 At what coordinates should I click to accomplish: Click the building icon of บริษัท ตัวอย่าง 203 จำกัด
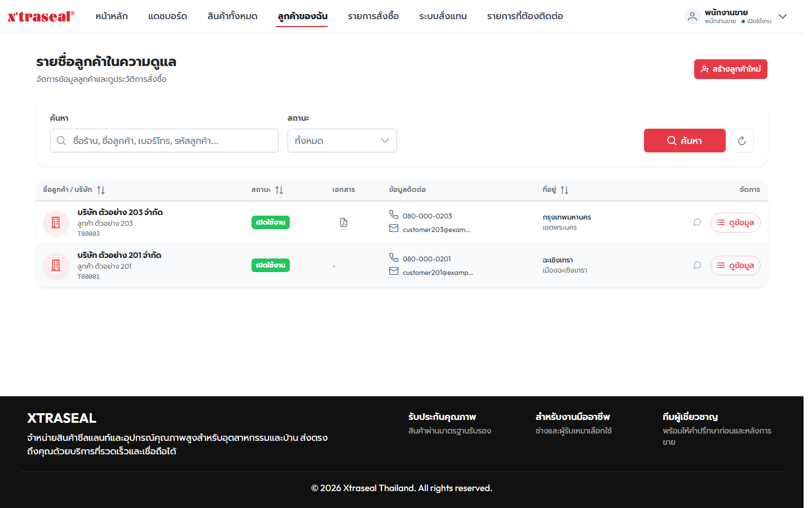[x=56, y=222]
